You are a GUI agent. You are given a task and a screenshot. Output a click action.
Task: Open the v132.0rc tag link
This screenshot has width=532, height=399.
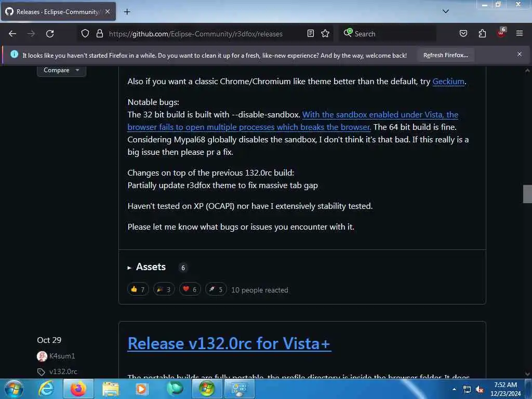(x=63, y=371)
